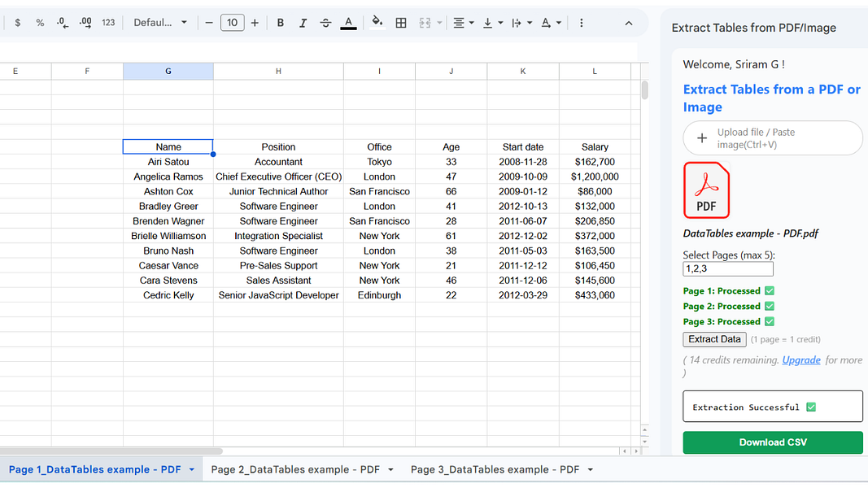Format as percent icon
Image resolution: width=868 pixels, height=488 pixels.
coord(40,23)
